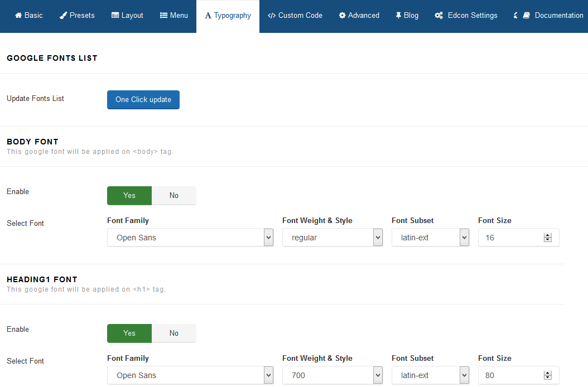
Task: Click the pushpin icon beside Blog
Action: (x=398, y=16)
